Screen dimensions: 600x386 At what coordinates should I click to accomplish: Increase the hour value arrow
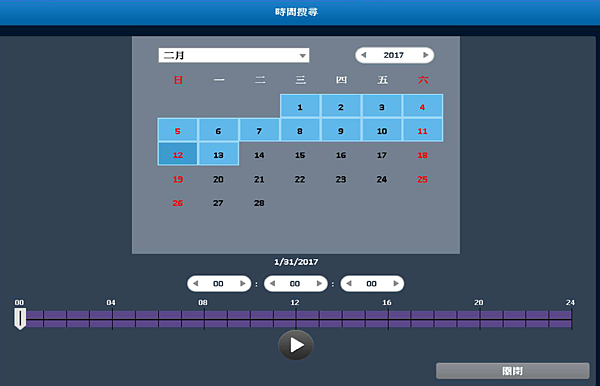point(242,283)
